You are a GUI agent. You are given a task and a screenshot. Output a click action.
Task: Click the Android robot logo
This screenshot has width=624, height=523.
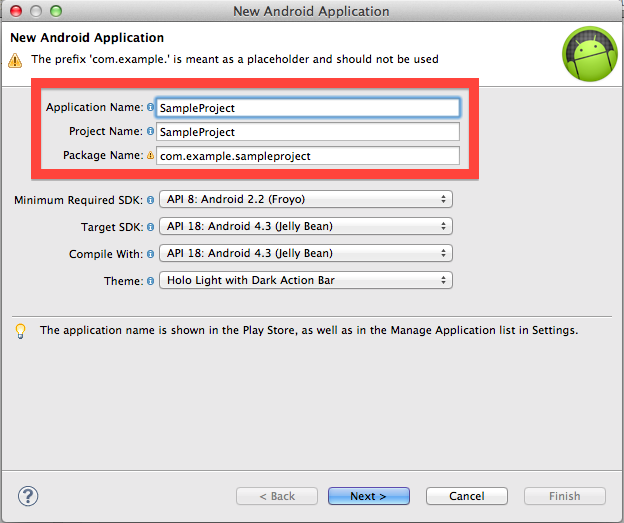click(x=590, y=54)
